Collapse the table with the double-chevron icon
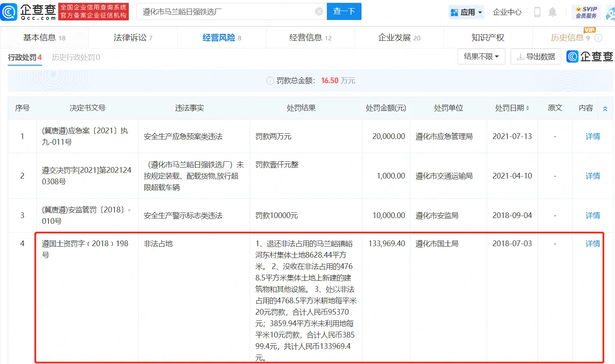This screenshot has width=615, height=364. (x=605, y=108)
